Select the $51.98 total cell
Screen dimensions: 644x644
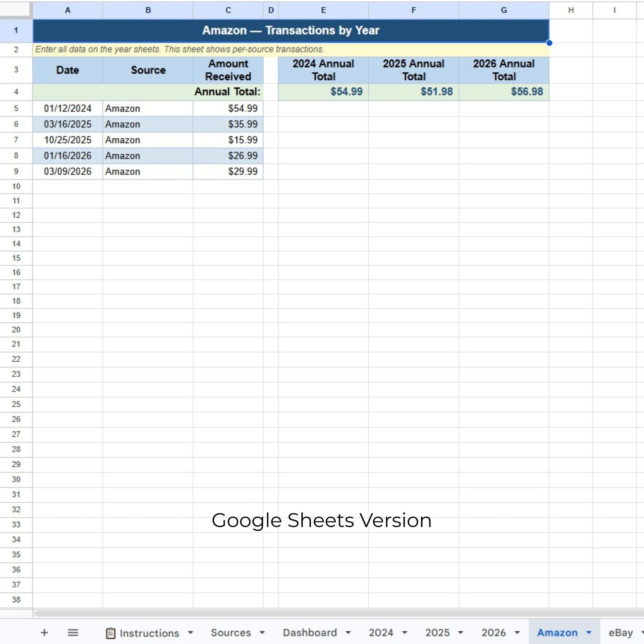(414, 92)
